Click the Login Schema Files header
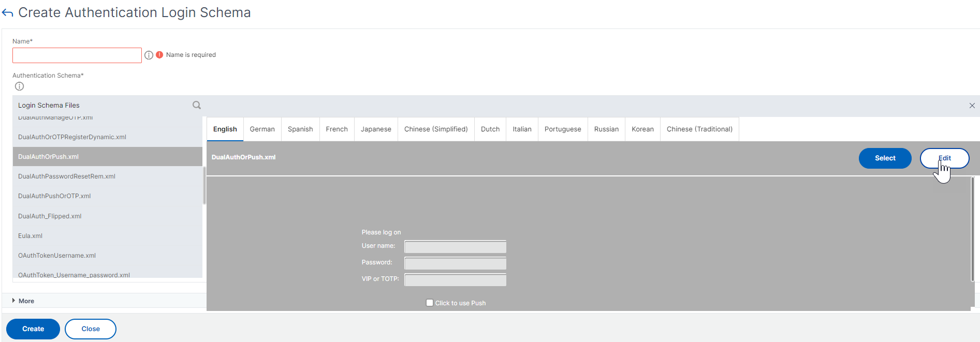This screenshot has height=342, width=980. [49, 105]
